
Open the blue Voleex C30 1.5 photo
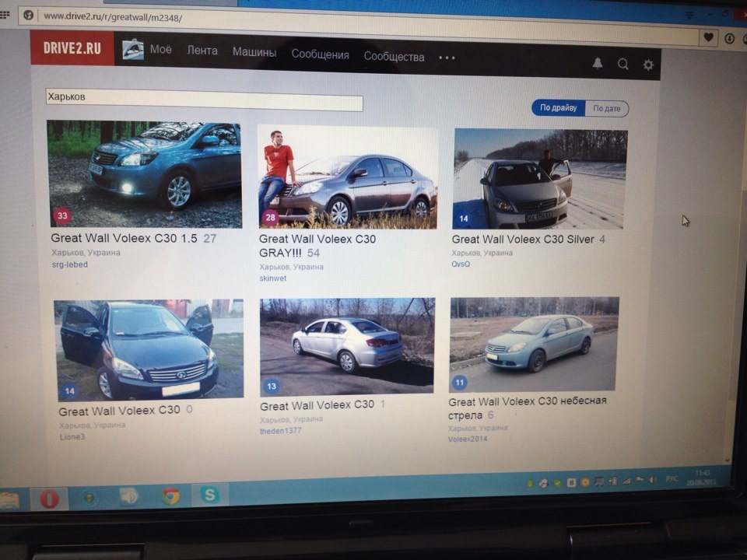pyautogui.click(x=145, y=174)
